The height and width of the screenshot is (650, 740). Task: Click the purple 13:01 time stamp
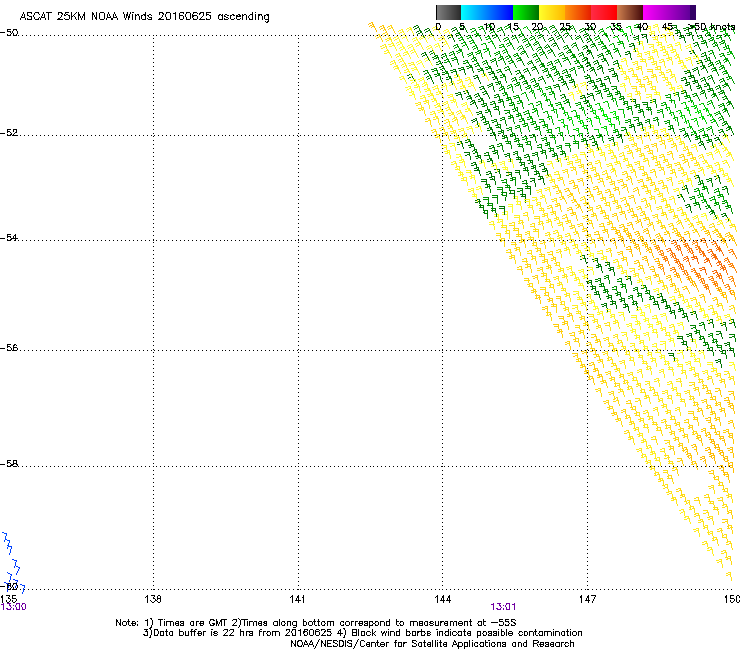(x=503, y=607)
